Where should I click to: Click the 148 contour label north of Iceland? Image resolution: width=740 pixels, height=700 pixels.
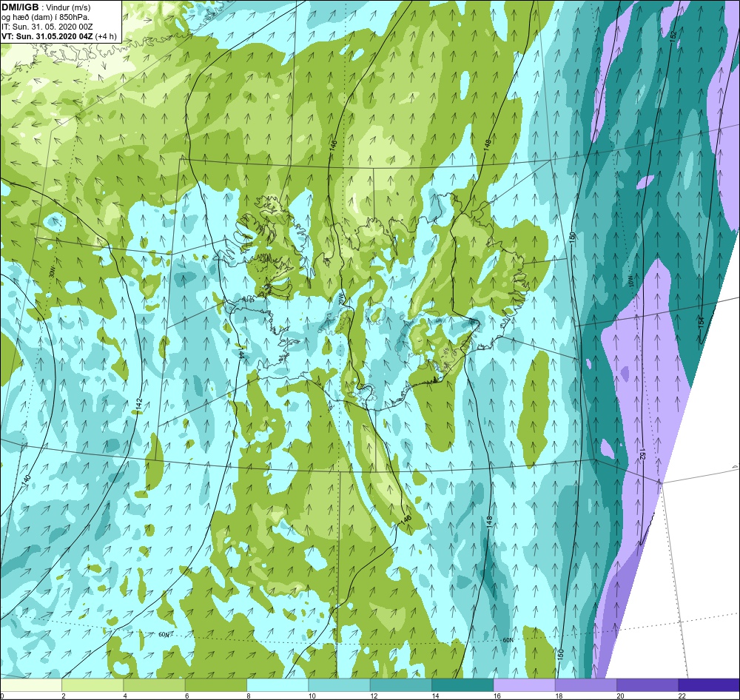488,145
